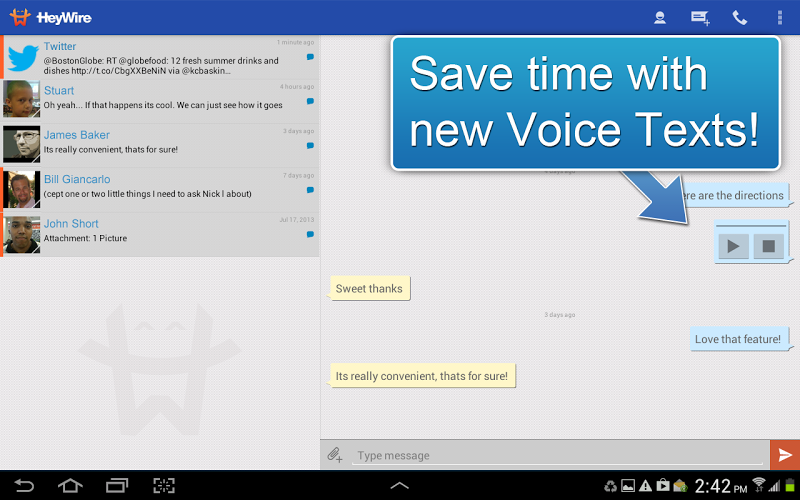The height and width of the screenshot is (500, 800).
Task: Click the paperclip attachment icon
Action: tap(335, 455)
